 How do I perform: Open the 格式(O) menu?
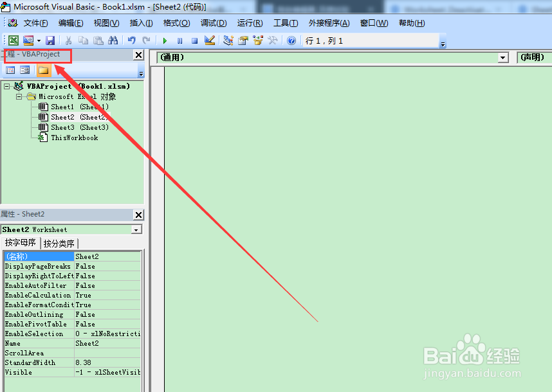point(177,23)
